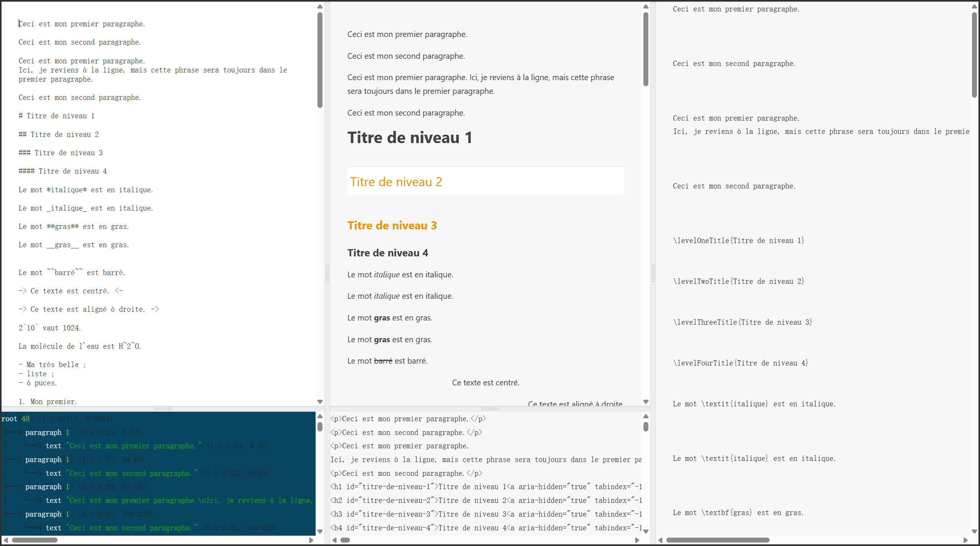980x546 pixels.
Task: Click the markdown editor scroll-up arrow
Action: 320,6
